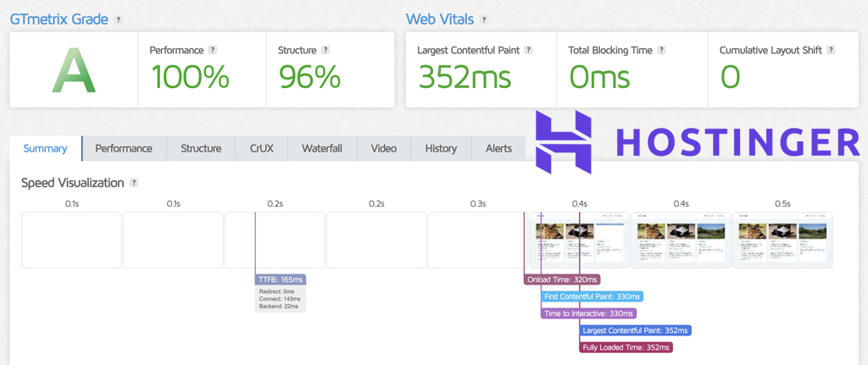Click help icon beside Speed Visualization

133,183
